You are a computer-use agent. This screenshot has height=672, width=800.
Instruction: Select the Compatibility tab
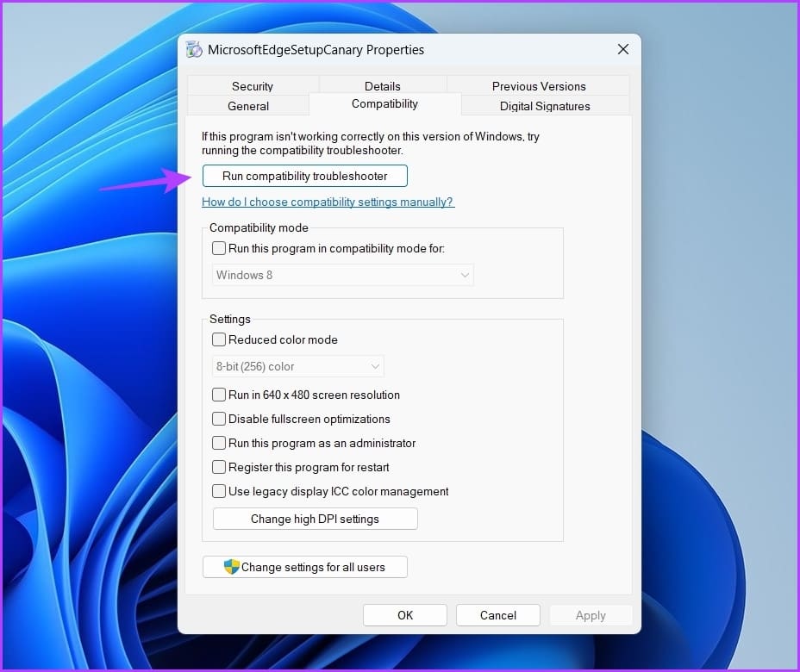384,104
